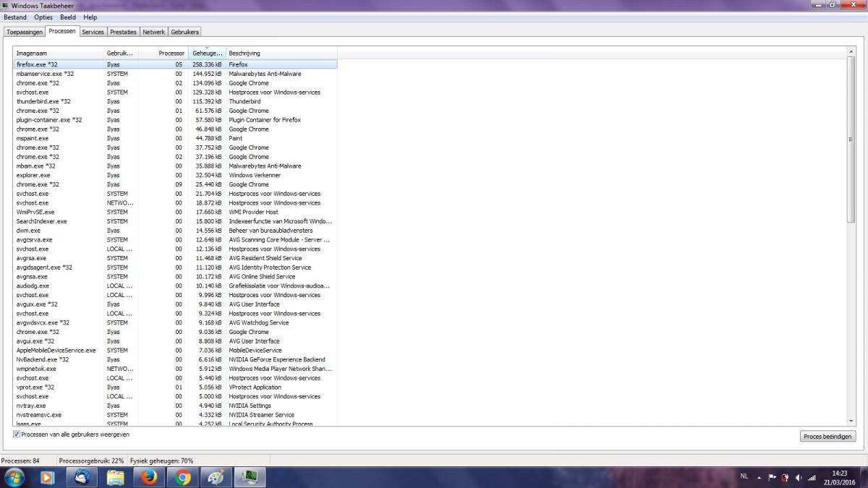Open the Help menu
The image size is (868, 488).
[x=90, y=17]
